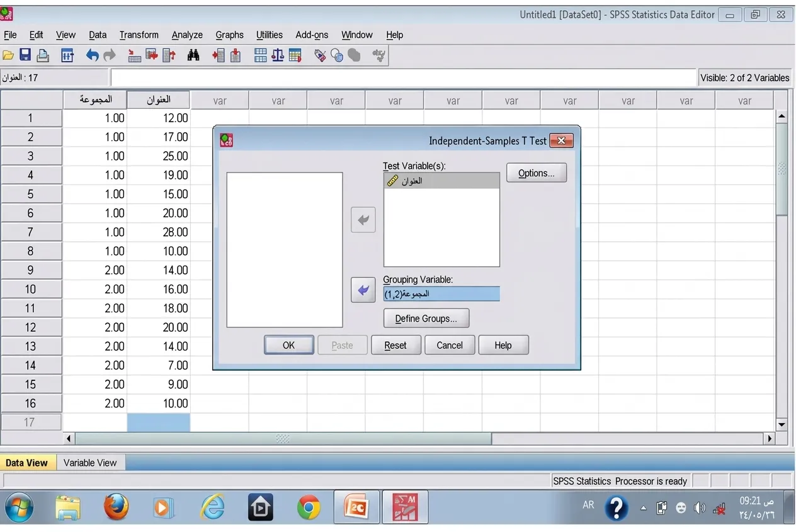Viewport: 796px width, 532px height.
Task: Click vertical scrollbar down arrow
Action: [782, 425]
